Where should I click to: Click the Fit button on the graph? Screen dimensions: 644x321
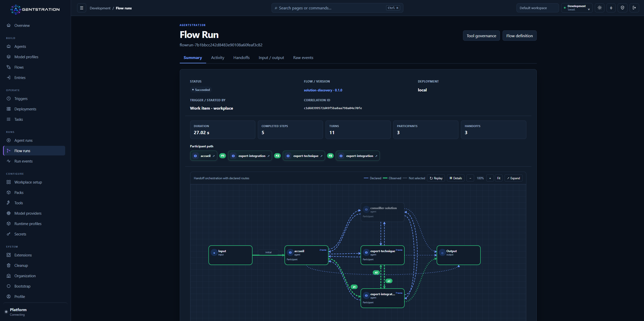point(499,178)
